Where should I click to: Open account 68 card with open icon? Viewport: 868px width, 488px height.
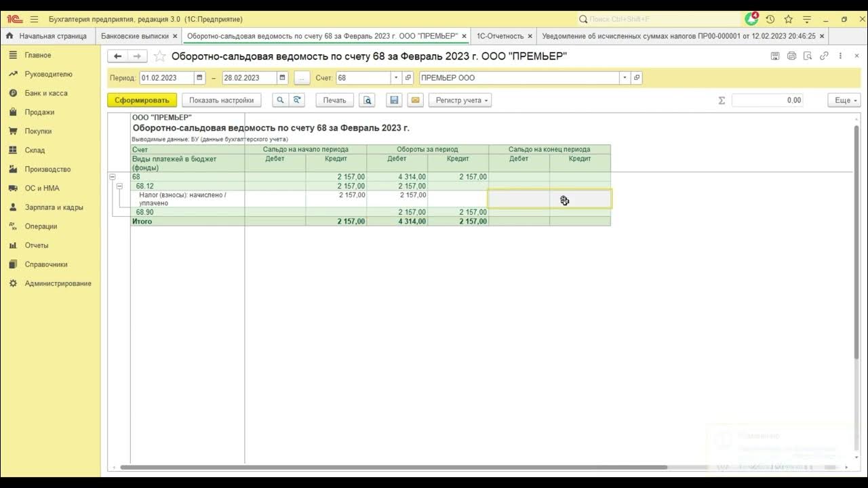(x=408, y=78)
